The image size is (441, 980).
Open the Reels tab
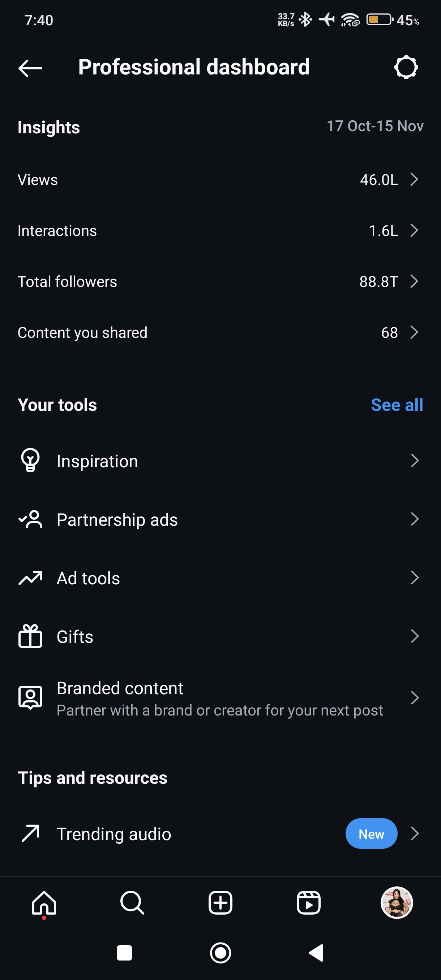pos(309,902)
